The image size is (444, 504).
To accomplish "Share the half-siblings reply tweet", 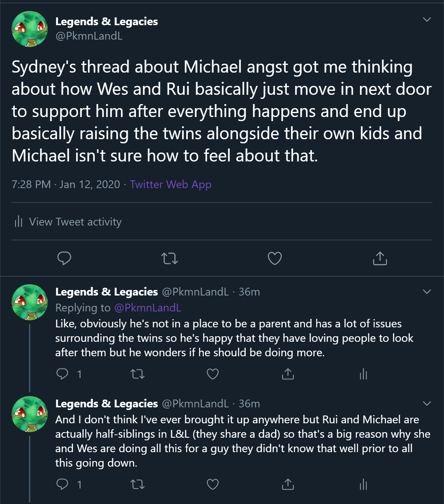I will coord(288,484).
